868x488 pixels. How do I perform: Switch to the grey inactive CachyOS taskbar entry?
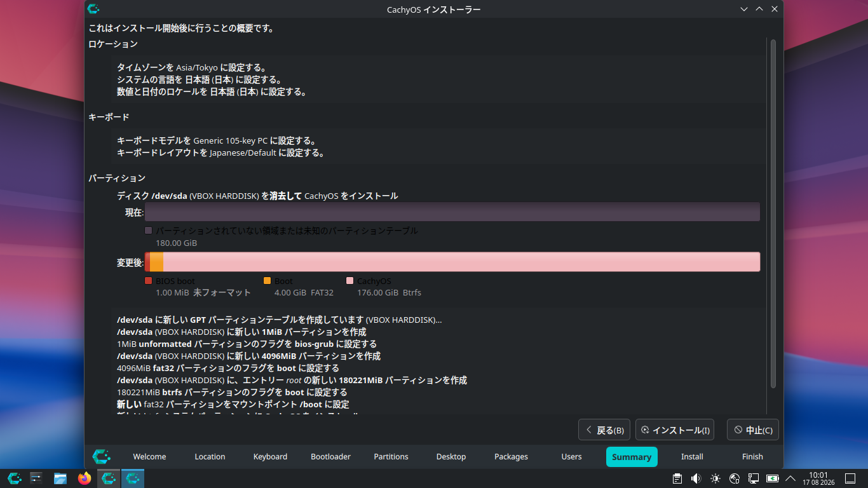pos(109,478)
